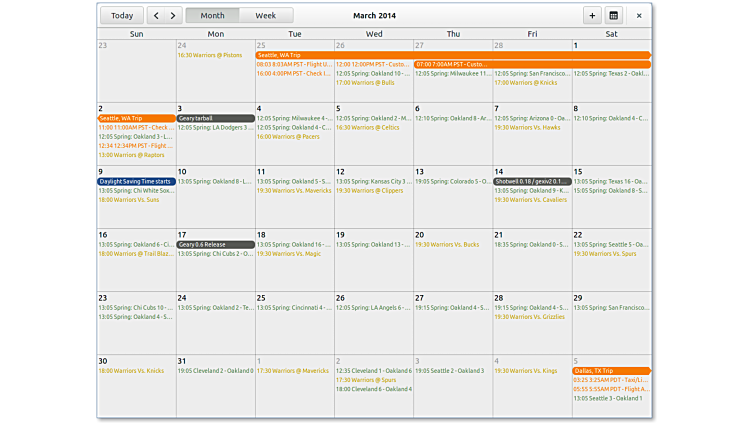
Task: Go to previous month with left arrow
Action: click(155, 16)
